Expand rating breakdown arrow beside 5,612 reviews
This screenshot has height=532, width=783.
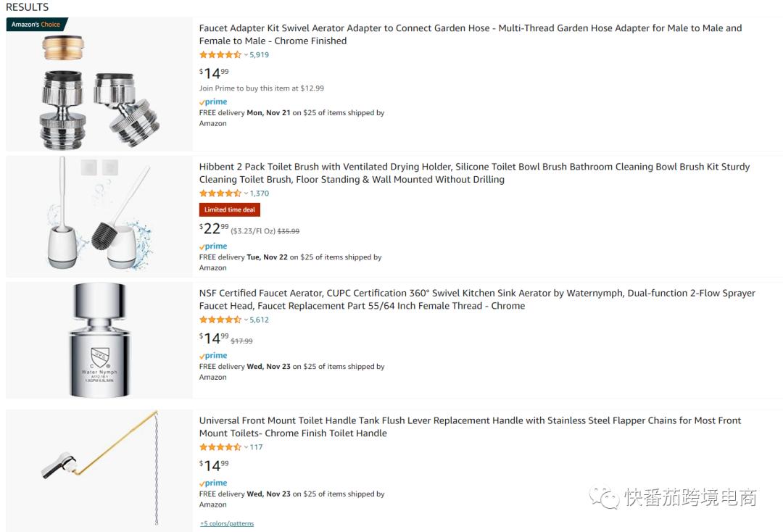[246, 320]
